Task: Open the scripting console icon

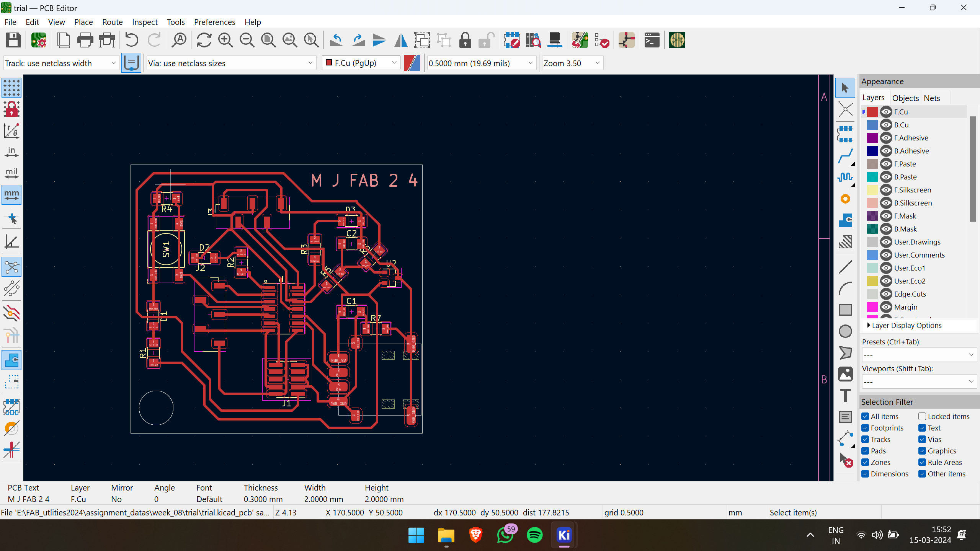Action: 652,40
